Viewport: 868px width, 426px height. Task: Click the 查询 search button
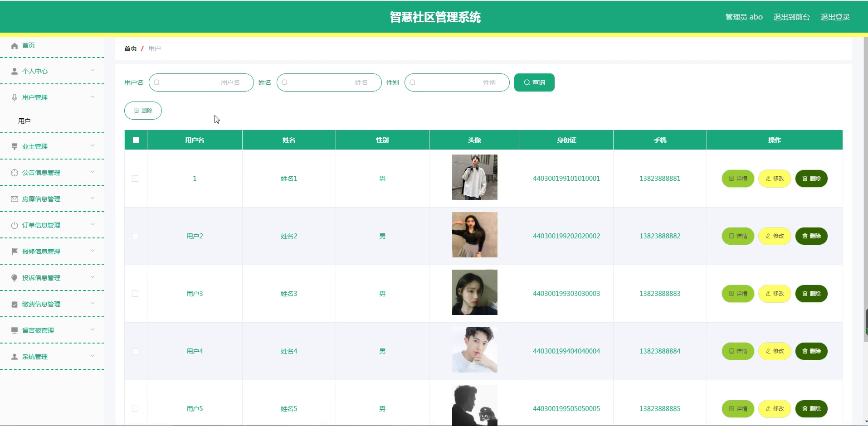(x=534, y=82)
